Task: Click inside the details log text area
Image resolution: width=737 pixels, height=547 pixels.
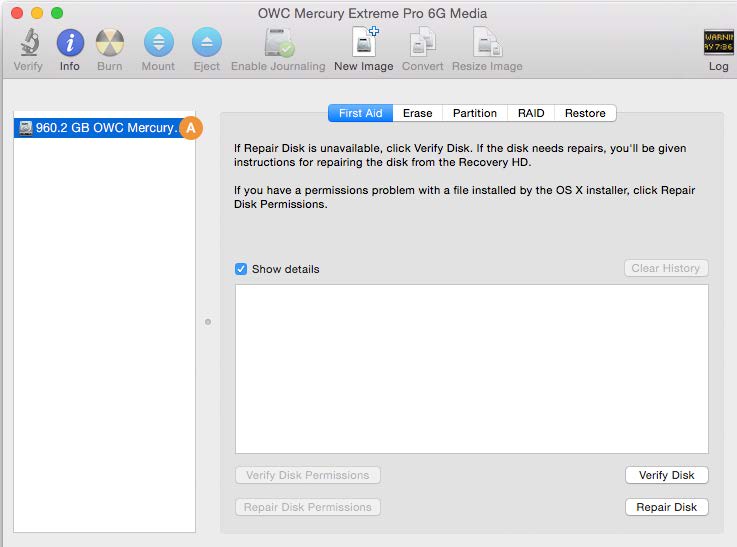Action: tap(472, 369)
